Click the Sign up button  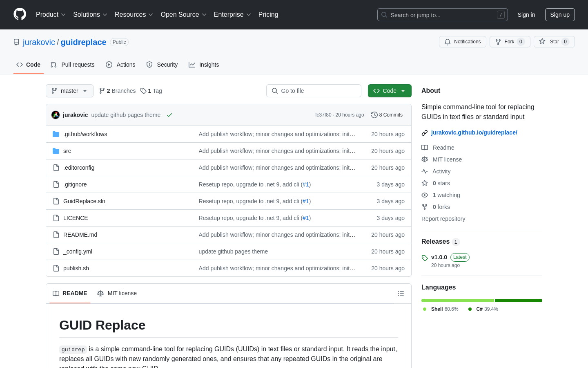coord(560,15)
